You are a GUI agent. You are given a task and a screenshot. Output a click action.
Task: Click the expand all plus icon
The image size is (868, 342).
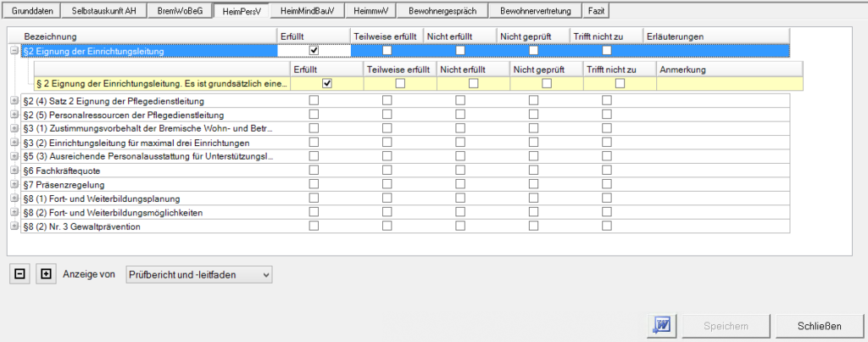click(45, 274)
